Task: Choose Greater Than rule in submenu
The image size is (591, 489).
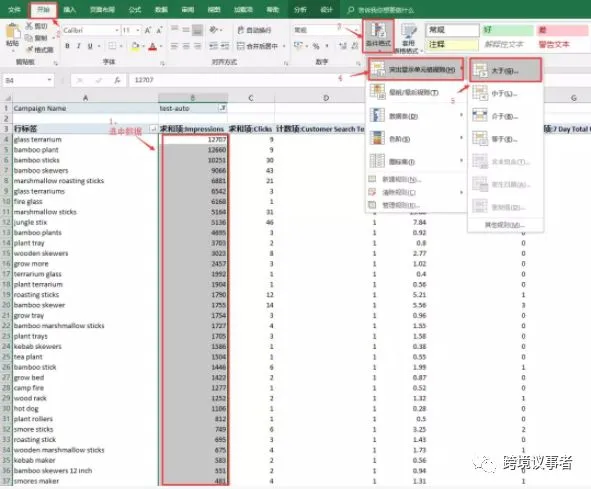Action: point(505,70)
